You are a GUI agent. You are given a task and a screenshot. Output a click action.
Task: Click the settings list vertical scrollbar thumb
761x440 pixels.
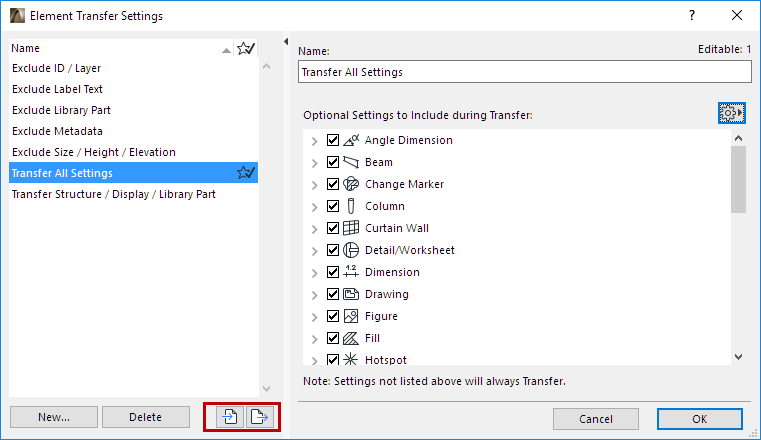pyautogui.click(x=738, y=178)
